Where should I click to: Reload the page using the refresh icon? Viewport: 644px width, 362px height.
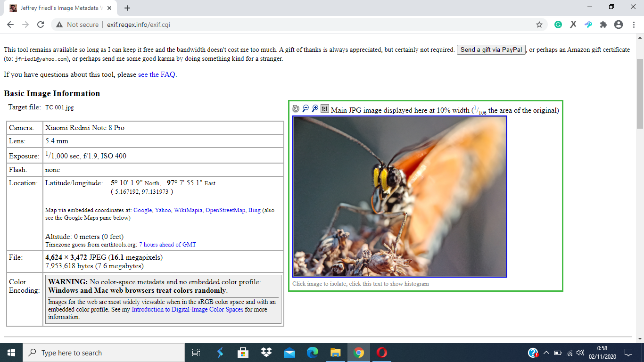[x=41, y=25]
